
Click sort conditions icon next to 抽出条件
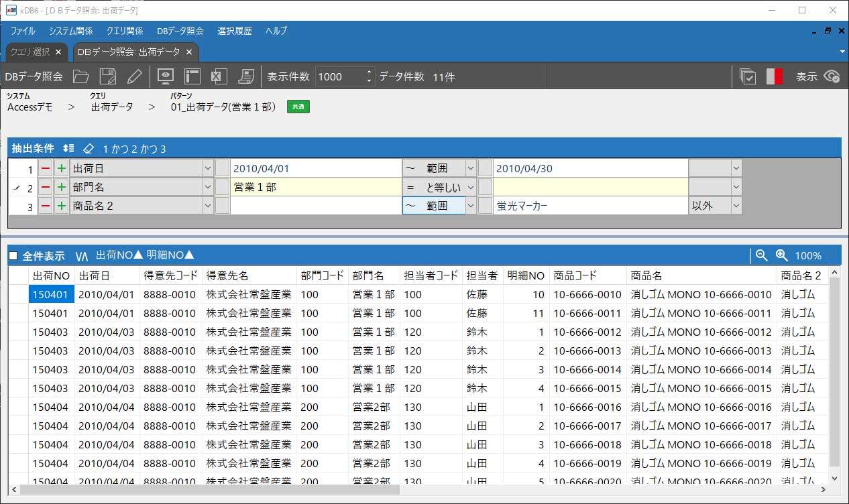pos(68,148)
